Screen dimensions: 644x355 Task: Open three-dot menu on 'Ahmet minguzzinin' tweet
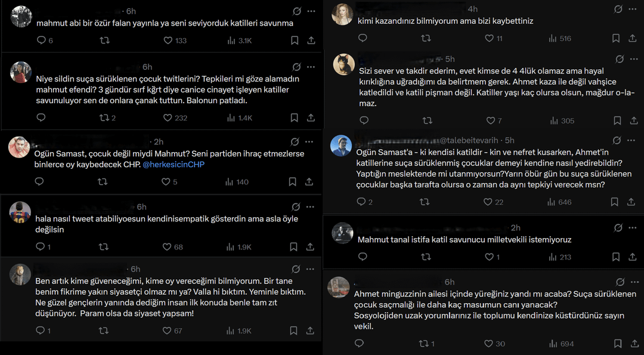coord(634,282)
